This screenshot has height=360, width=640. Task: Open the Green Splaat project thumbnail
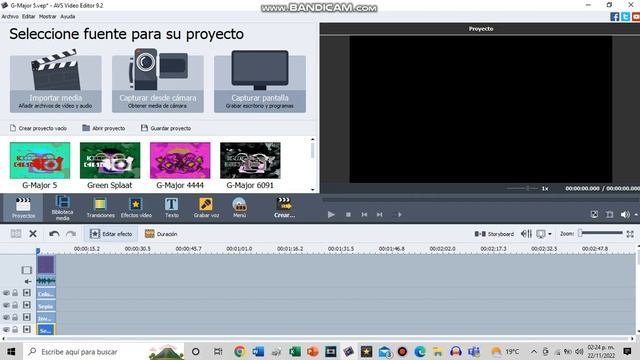coord(110,160)
